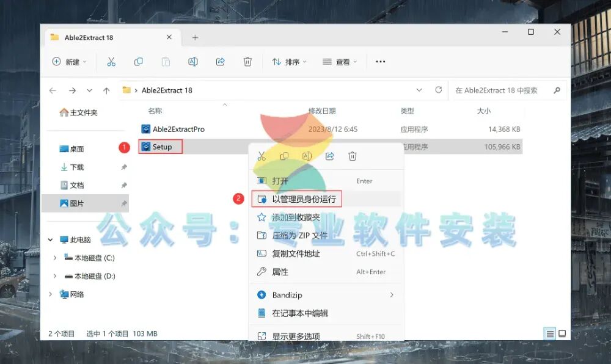Image resolution: width=611 pixels, height=364 pixels.
Task: Switch to details view icon in status bar
Action: click(550, 333)
